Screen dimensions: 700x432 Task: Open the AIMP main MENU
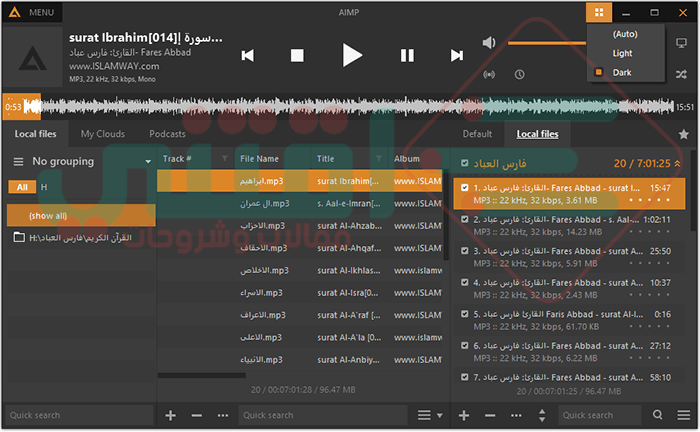[x=32, y=12]
